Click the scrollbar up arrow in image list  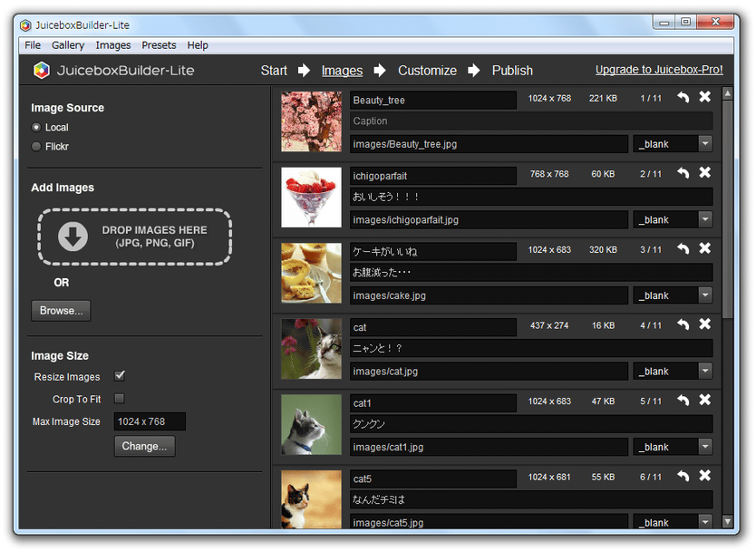pos(728,93)
